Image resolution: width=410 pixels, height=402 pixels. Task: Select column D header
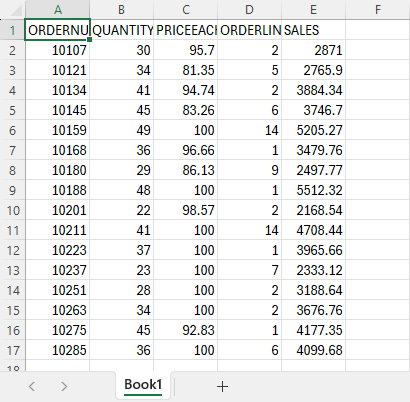click(250, 10)
